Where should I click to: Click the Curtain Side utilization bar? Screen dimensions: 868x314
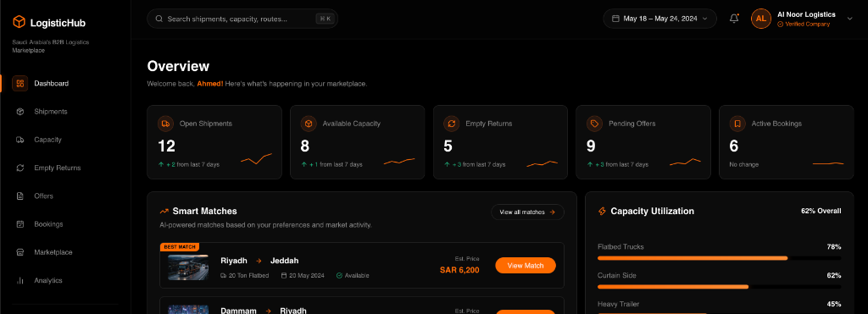pos(719,287)
